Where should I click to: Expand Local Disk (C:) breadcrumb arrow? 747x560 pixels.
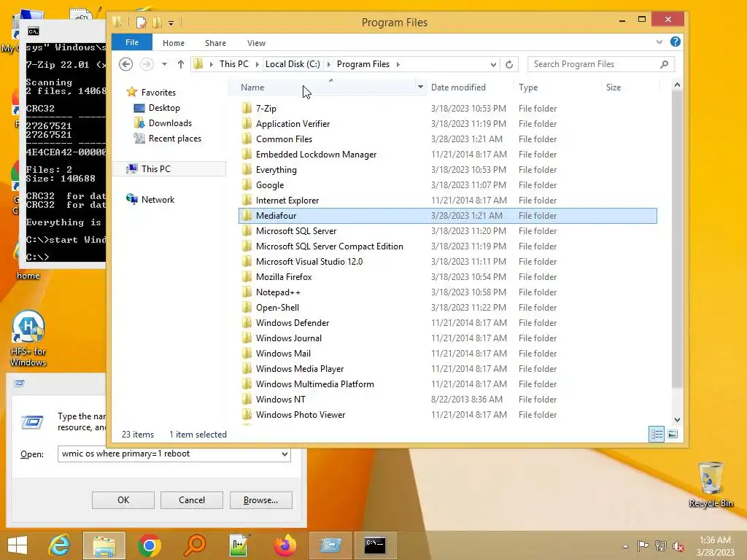pos(328,64)
